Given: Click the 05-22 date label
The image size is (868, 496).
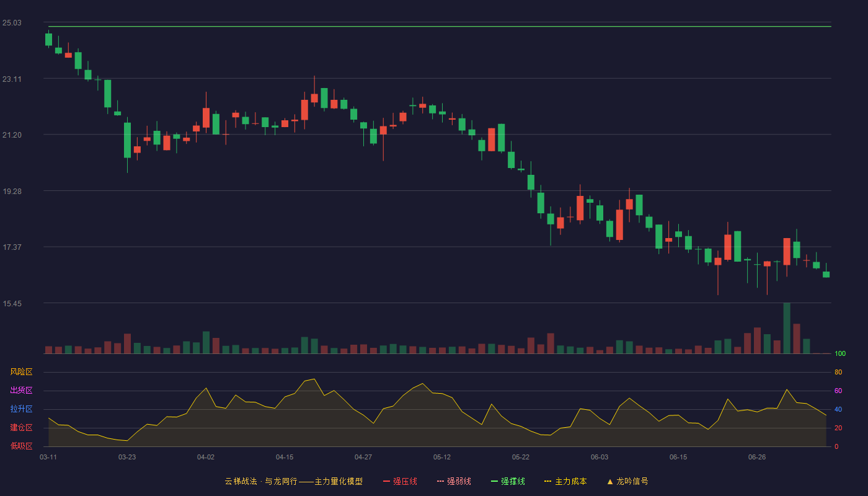Looking at the screenshot, I should tap(521, 457).
